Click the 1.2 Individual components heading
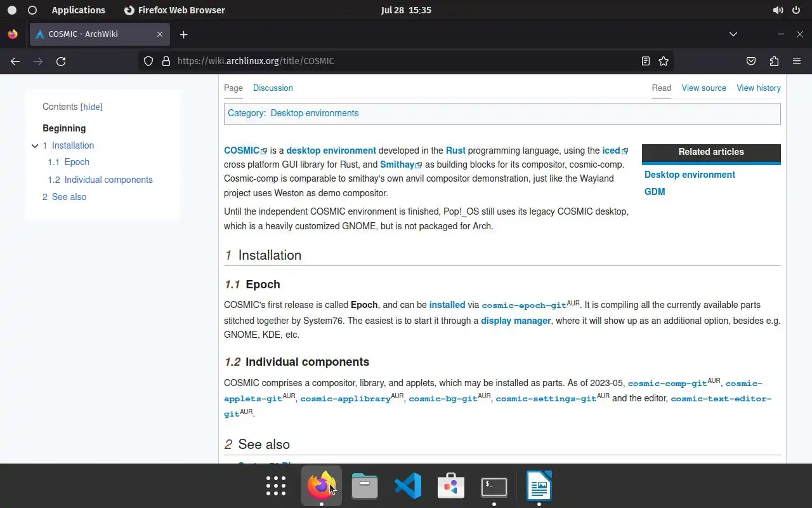 pos(297,362)
